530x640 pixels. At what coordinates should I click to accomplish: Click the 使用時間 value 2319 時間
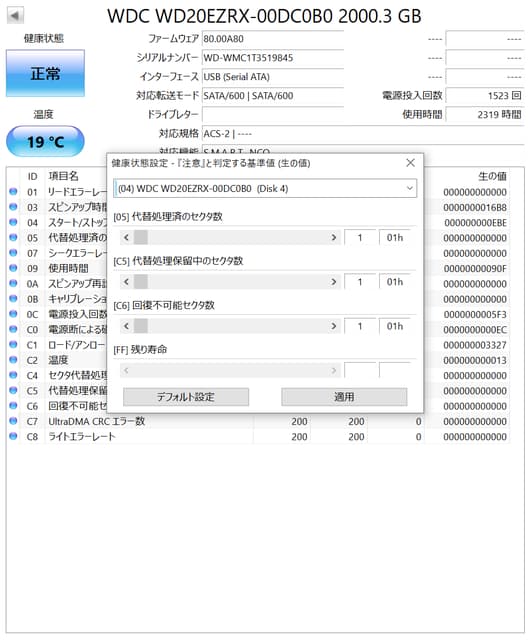click(485, 114)
